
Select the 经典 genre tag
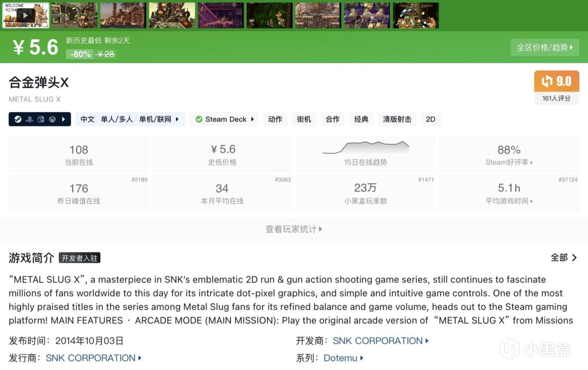point(362,119)
